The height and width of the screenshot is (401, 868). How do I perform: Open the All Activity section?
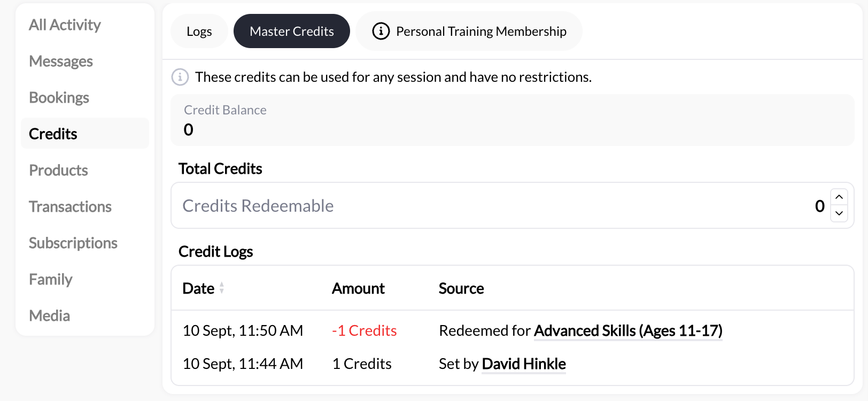pyautogui.click(x=65, y=25)
